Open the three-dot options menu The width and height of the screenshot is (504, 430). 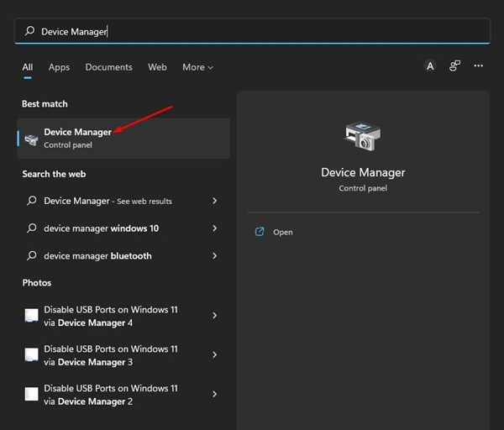point(478,66)
